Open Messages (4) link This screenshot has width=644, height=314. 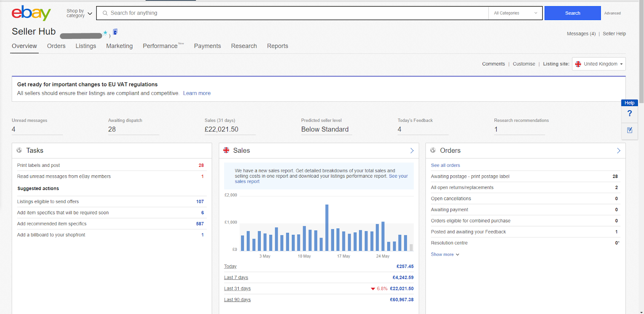pyautogui.click(x=581, y=34)
